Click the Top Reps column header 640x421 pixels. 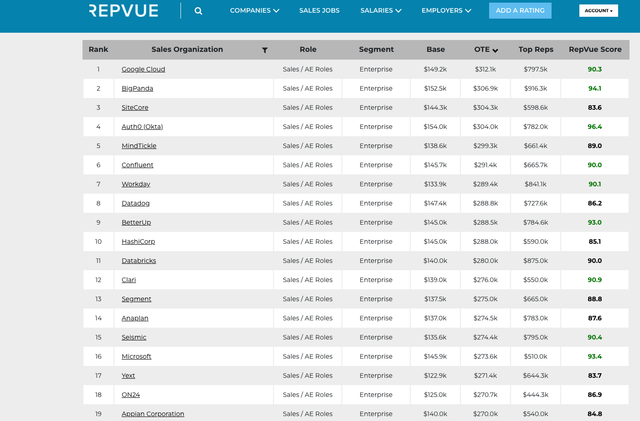(x=536, y=49)
